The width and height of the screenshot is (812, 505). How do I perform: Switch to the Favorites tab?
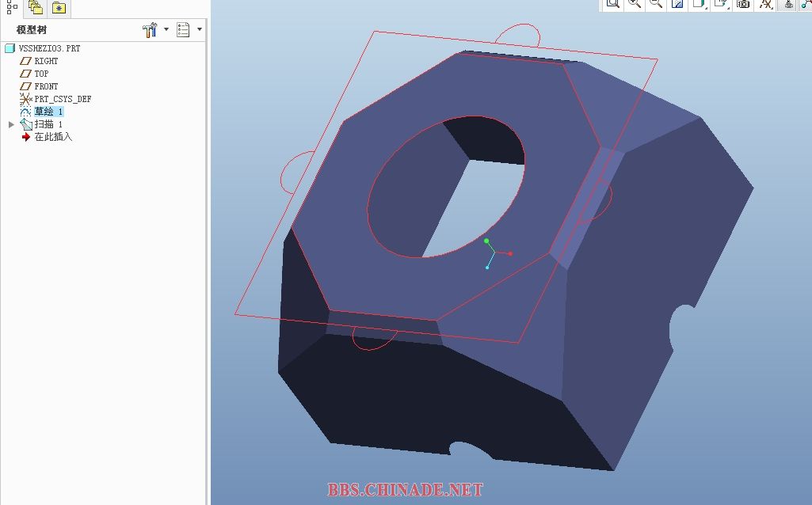point(59,8)
